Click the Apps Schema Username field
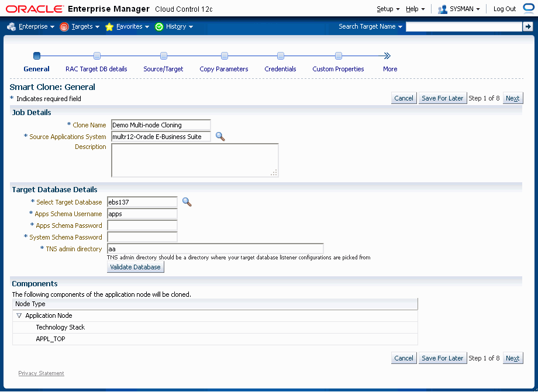The height and width of the screenshot is (392, 538). click(142, 214)
